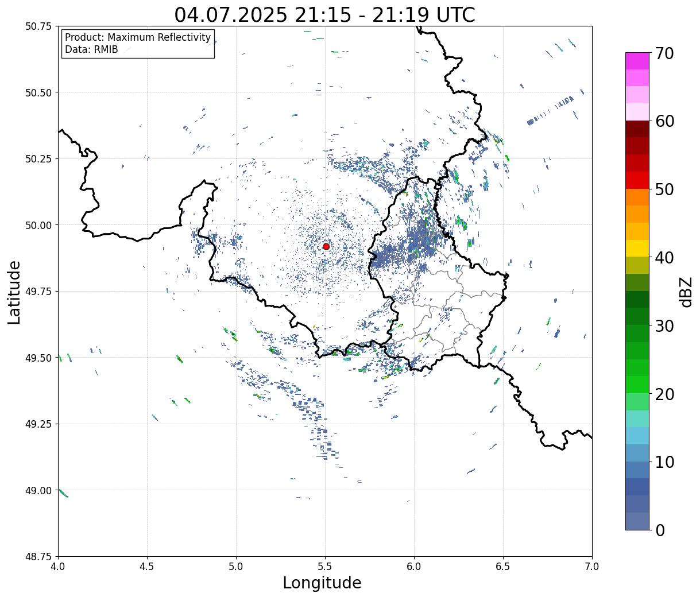Click the dark maroon swatch below 60
The height and width of the screenshot is (597, 700).
(637, 129)
